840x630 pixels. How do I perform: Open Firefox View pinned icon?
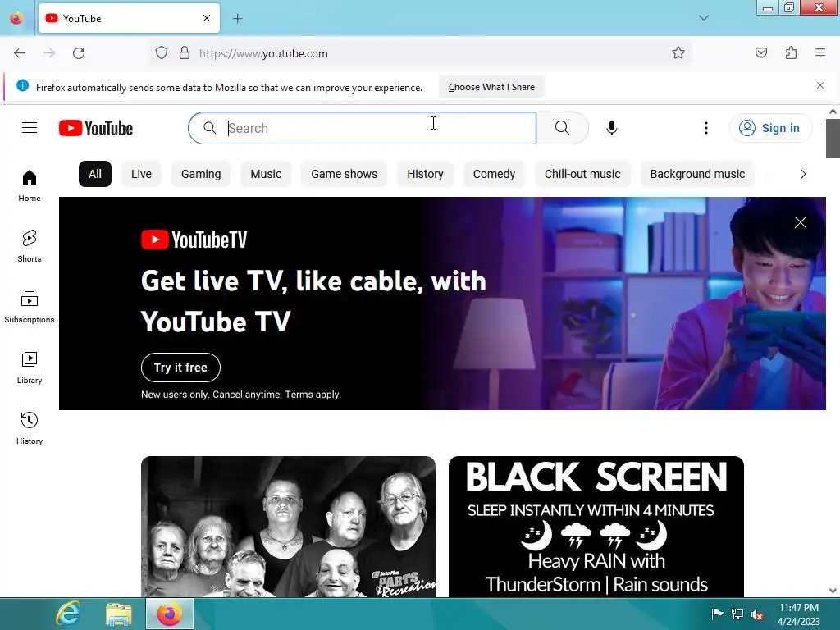(x=16, y=18)
